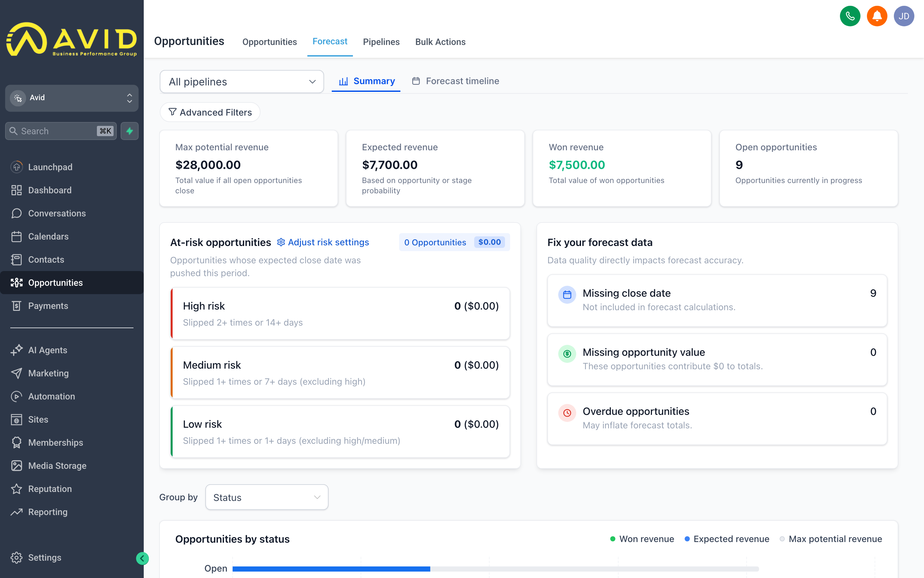
Task: Select the Summary view tab
Action: tap(366, 81)
